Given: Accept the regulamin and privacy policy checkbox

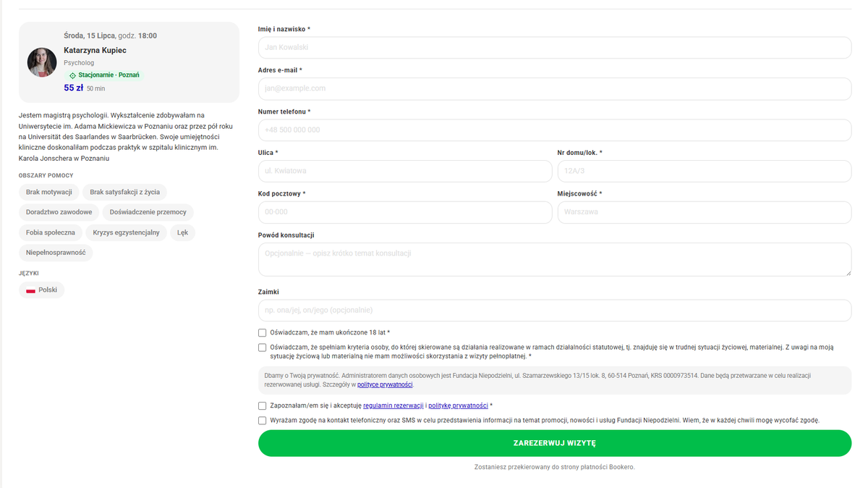Looking at the screenshot, I should (262, 406).
